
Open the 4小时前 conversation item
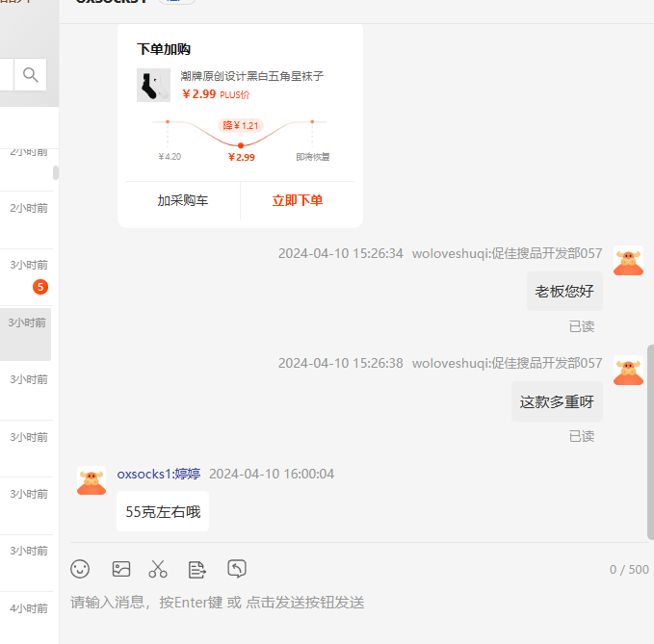[x=27, y=608]
